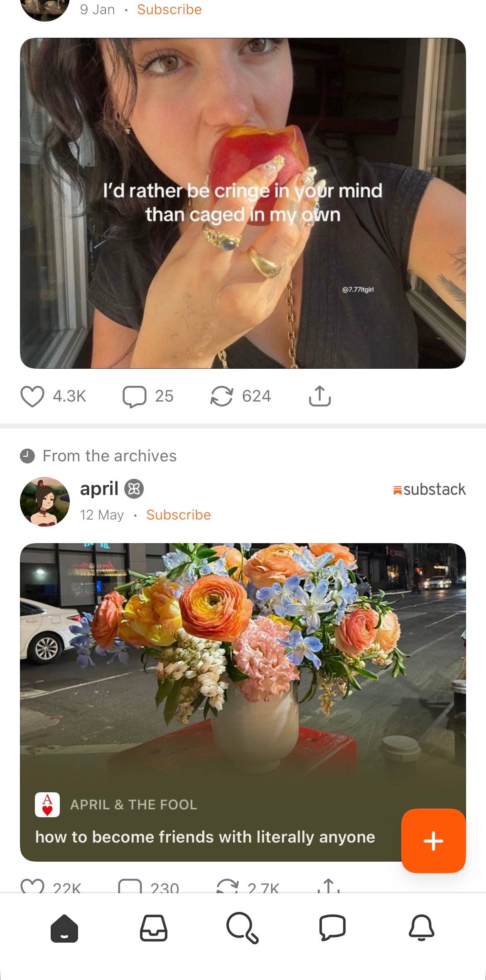
Task: Open april's profile avatar
Action: (45, 502)
